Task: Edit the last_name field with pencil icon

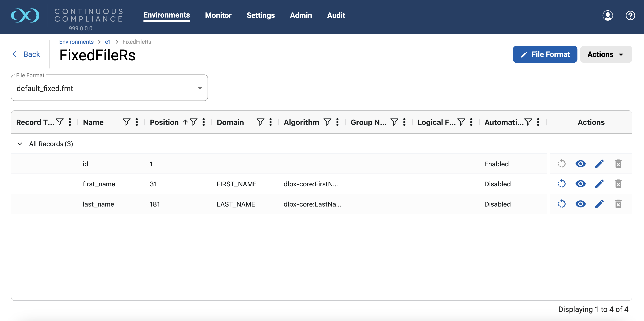Action: tap(600, 204)
